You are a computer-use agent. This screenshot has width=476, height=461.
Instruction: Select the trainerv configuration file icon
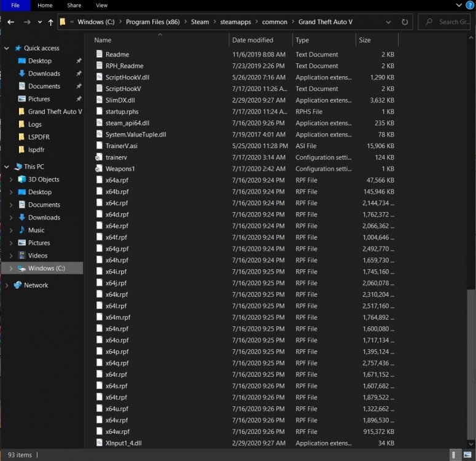pos(99,157)
